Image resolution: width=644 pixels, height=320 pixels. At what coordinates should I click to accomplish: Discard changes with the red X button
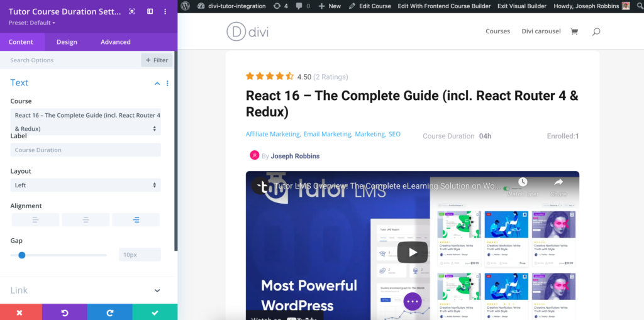click(x=21, y=312)
